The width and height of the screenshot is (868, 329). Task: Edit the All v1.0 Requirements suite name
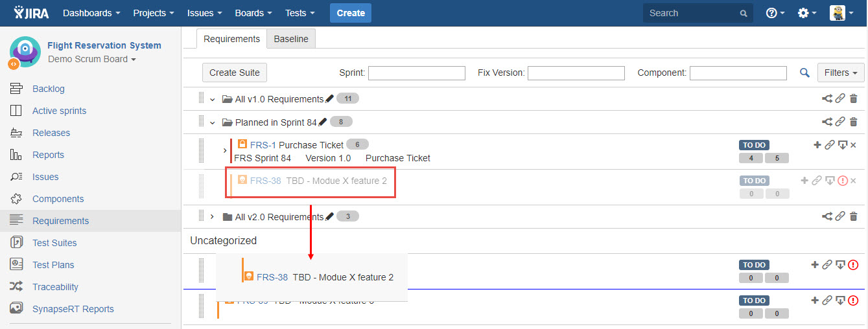(329, 99)
